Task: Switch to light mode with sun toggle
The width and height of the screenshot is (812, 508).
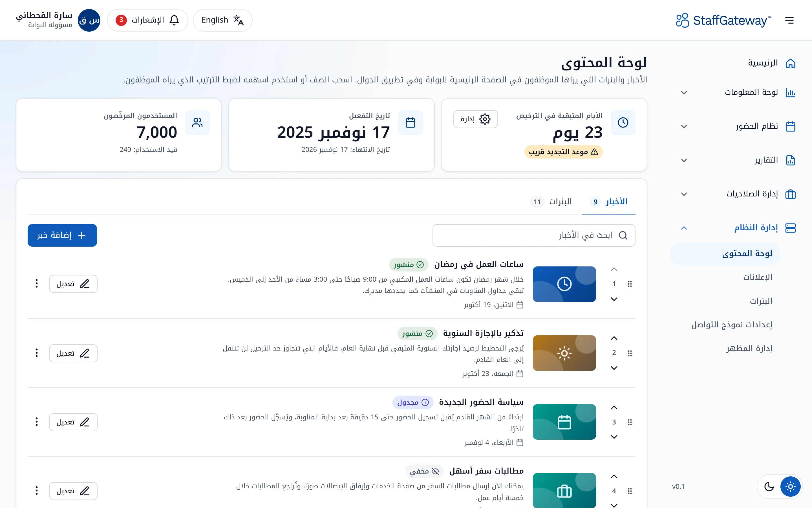Action: tap(791, 487)
